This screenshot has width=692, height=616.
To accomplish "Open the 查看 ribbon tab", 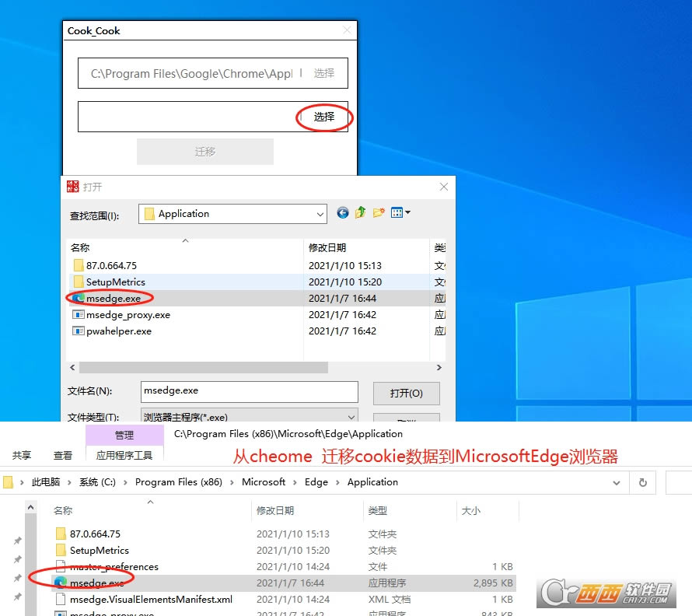I will pos(63,456).
